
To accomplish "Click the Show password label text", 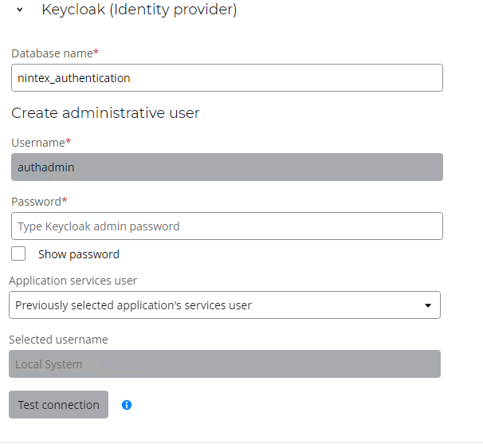I will pyautogui.click(x=79, y=254).
